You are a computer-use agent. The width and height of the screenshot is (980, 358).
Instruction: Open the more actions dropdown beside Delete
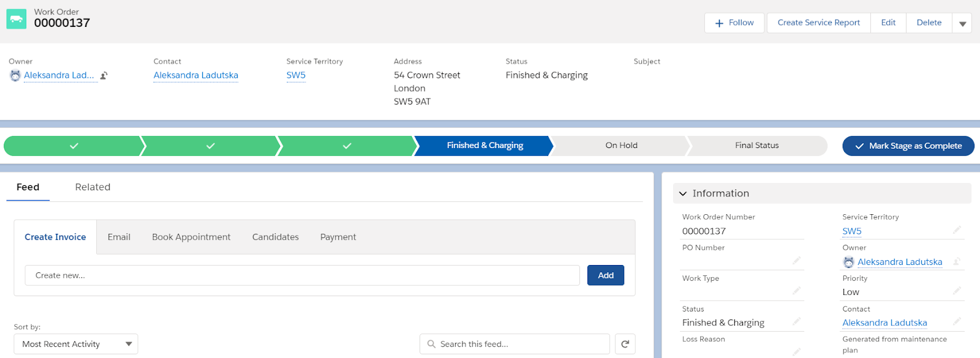pos(962,23)
